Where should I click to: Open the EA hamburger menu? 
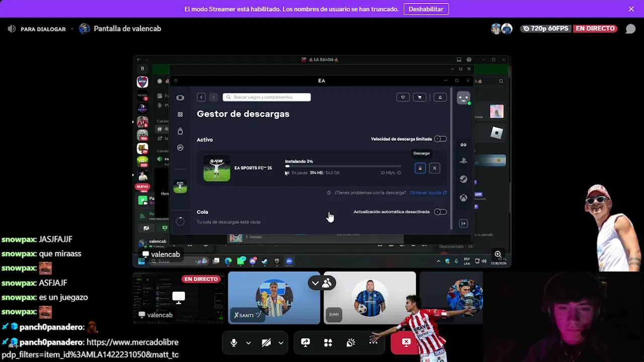coord(176,80)
